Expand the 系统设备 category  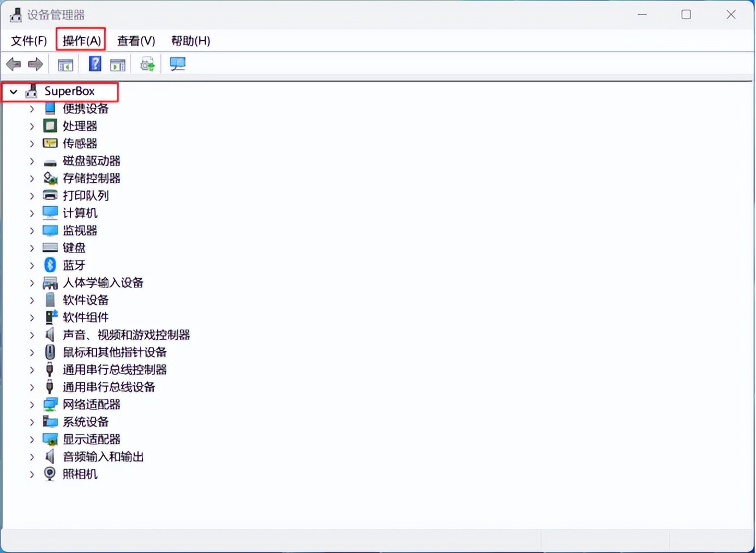tap(32, 422)
